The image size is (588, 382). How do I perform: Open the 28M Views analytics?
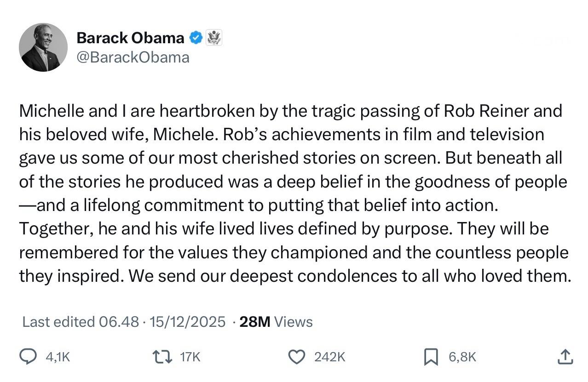[276, 322]
